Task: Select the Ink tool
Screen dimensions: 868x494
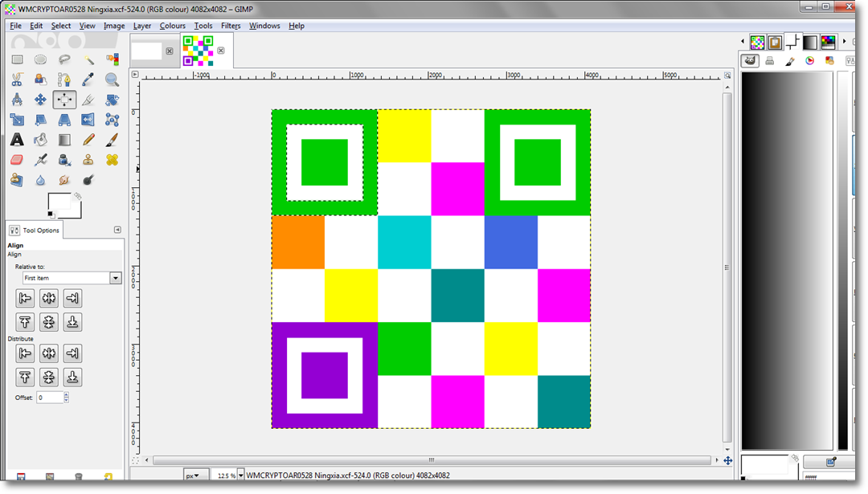Action: (64, 160)
